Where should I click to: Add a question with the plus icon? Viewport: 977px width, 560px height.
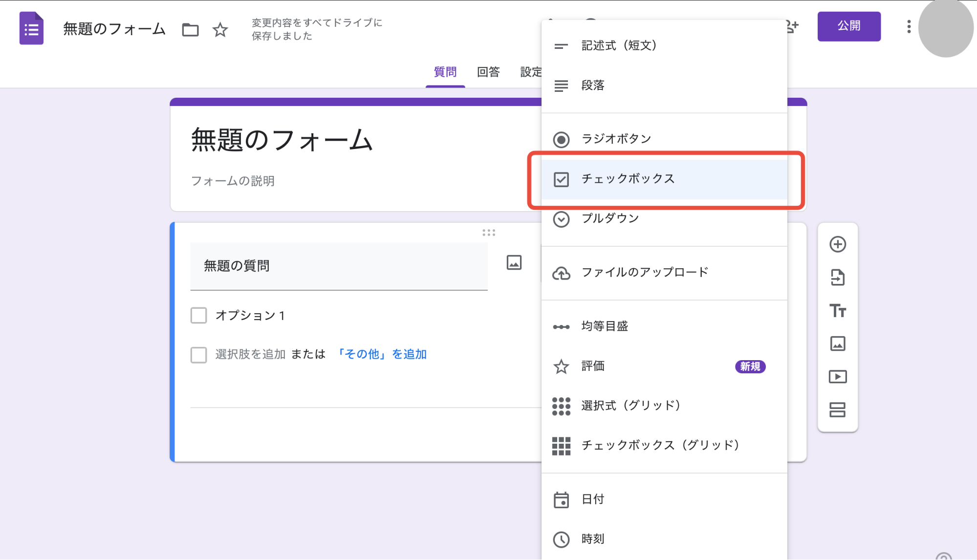click(838, 244)
